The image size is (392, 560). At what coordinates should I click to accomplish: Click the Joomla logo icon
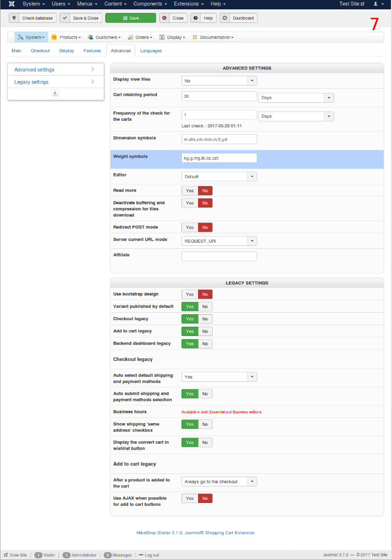pos(11,4)
